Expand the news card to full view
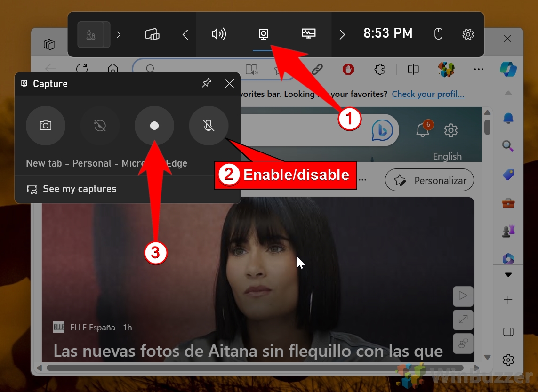Screen dimensions: 538x392 (x=463, y=320)
